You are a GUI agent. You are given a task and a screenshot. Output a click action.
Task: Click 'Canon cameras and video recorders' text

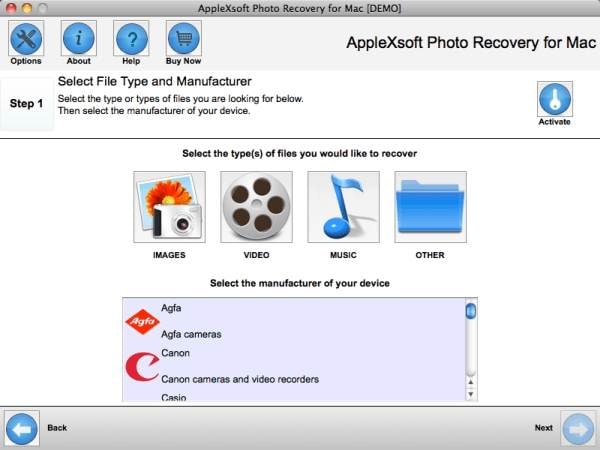(240, 379)
